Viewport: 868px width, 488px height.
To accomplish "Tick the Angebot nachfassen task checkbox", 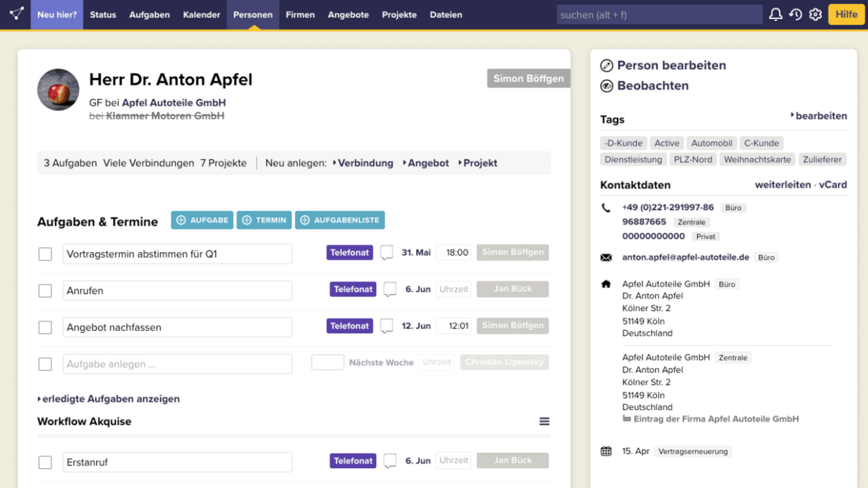I will [x=45, y=327].
